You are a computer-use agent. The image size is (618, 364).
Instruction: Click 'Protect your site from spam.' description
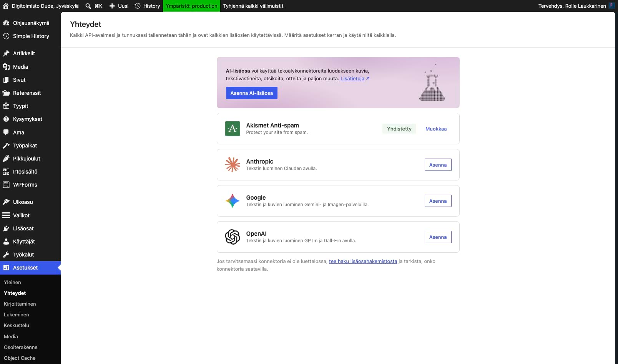point(277,132)
